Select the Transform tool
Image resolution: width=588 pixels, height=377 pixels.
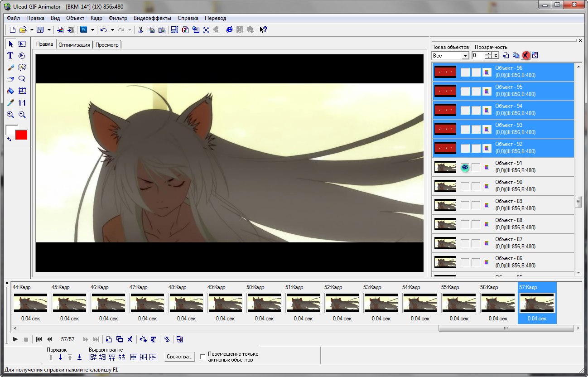[22, 91]
